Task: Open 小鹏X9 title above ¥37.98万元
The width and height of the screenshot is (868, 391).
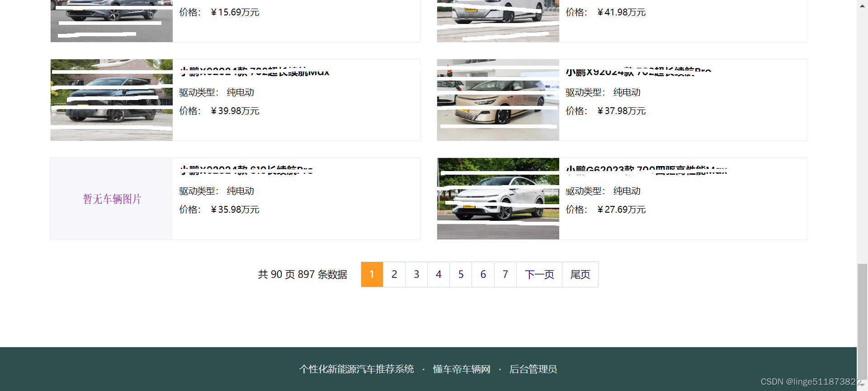Action: coord(638,72)
